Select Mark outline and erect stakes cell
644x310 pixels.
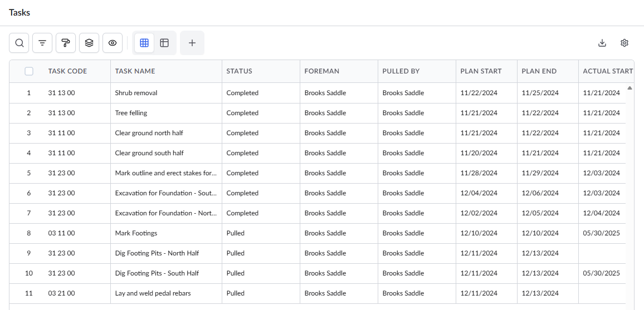pos(167,173)
